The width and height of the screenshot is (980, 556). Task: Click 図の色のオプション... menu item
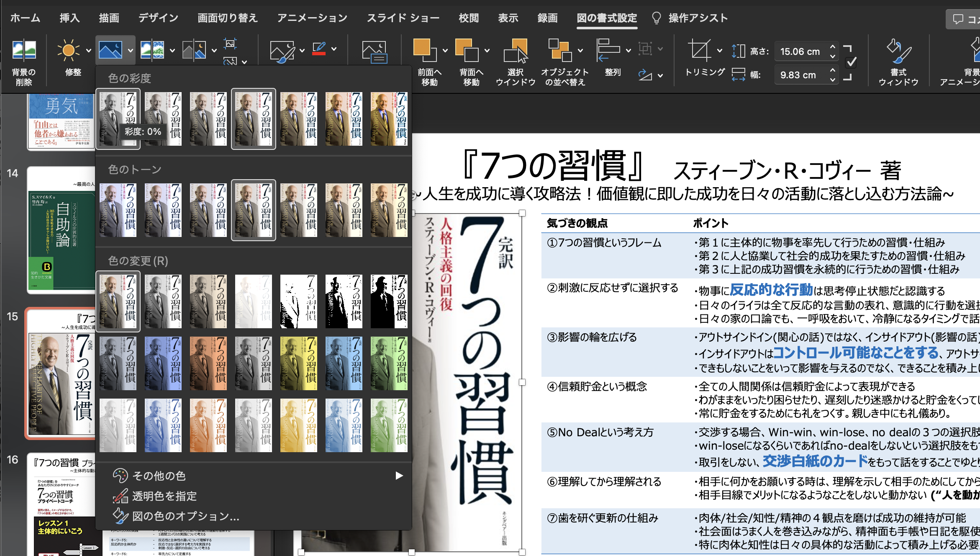click(x=185, y=516)
